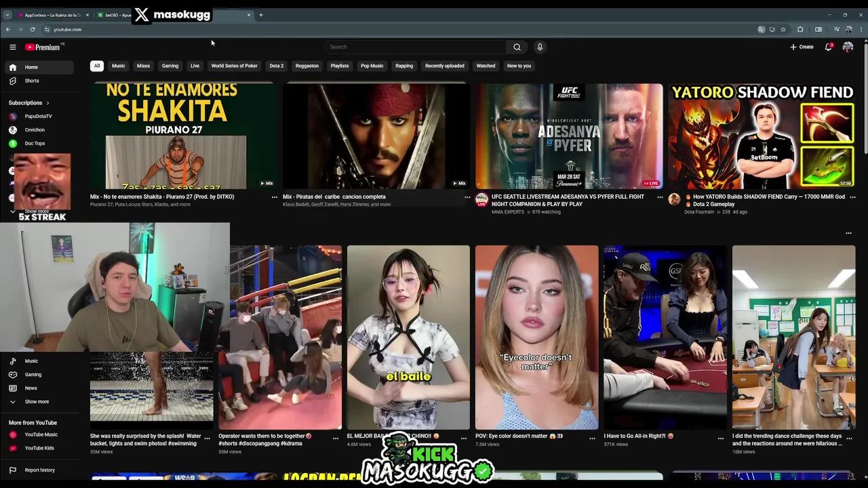This screenshot has width=868, height=488.
Task: Play the 'Eyecolor doesn't matter' Short
Action: coord(537,338)
